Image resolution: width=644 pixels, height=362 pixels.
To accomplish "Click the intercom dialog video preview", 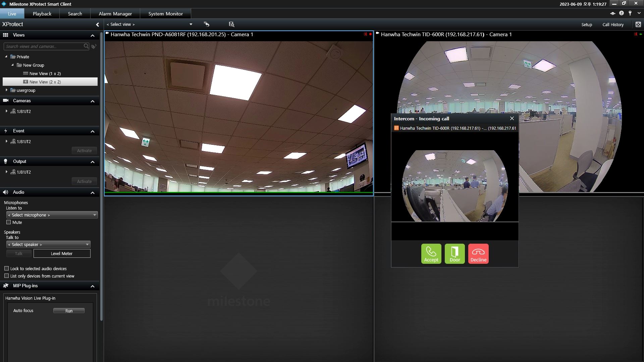I will tap(455, 186).
